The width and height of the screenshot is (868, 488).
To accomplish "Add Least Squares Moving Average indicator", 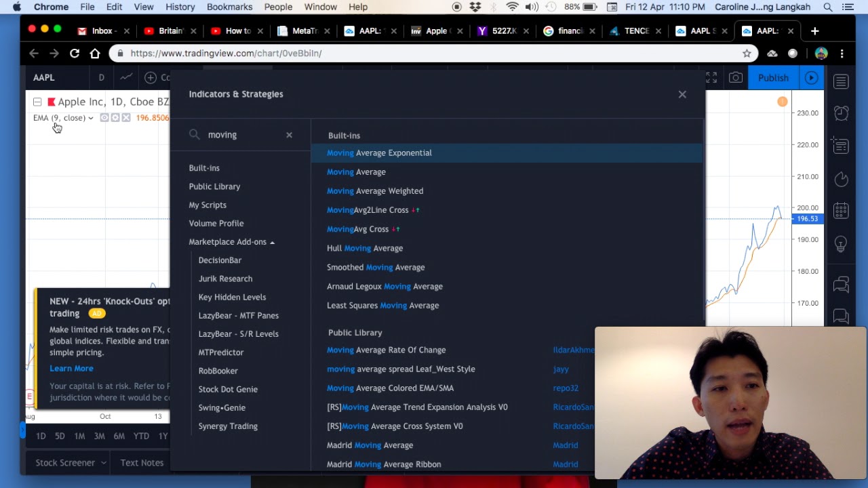I will pos(507,305).
